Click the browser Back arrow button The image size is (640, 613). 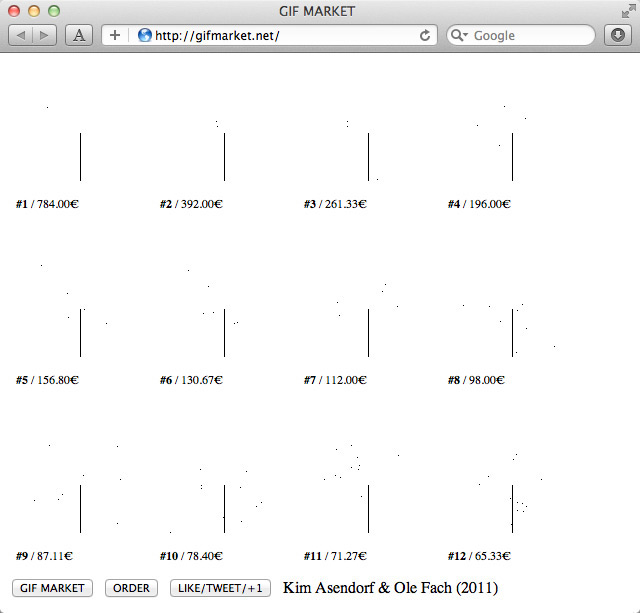tap(22, 35)
